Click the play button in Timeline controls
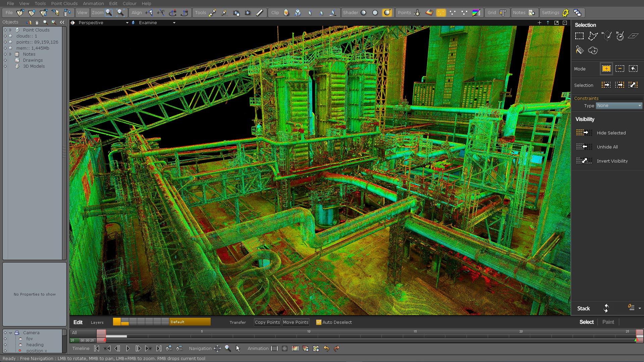 tap(128, 349)
